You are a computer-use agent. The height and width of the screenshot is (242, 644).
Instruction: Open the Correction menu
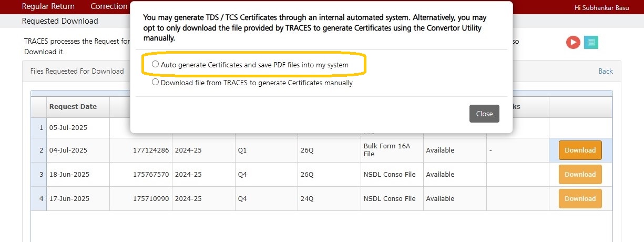[x=109, y=6]
